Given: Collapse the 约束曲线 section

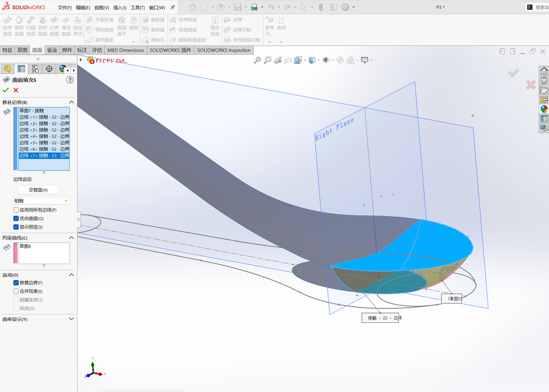Looking at the screenshot, I should (71, 238).
